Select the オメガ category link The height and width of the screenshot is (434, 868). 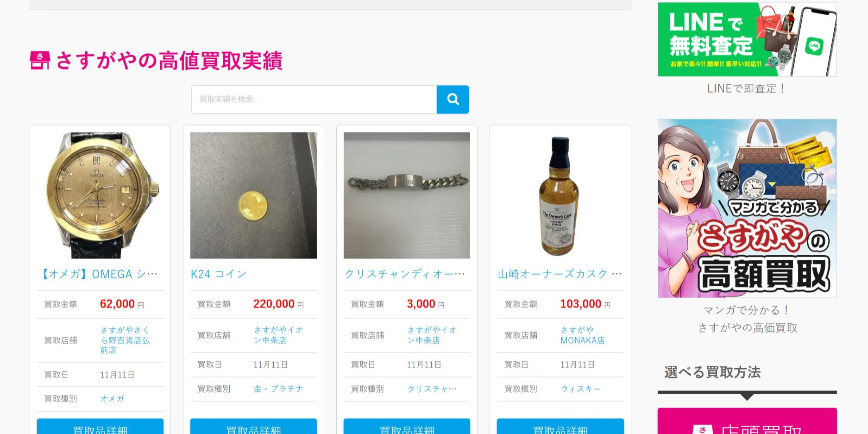[112, 399]
